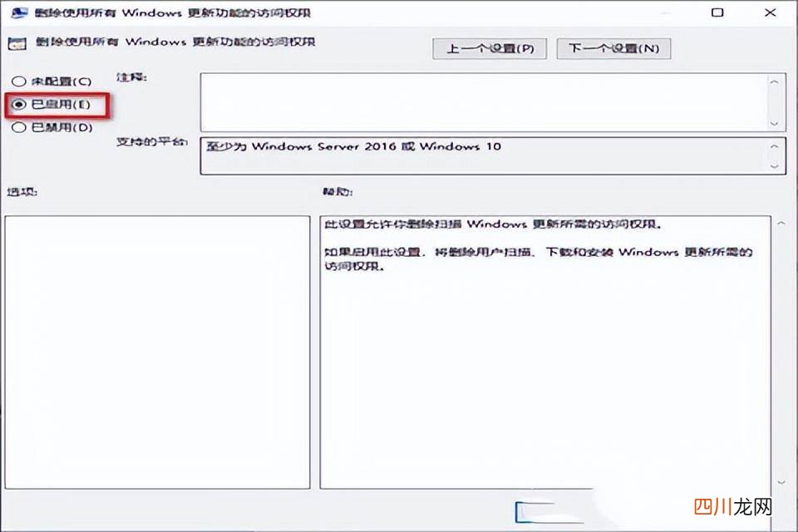The image size is (798, 532).
Task: Click inside the 注释 comment text box
Action: [484, 101]
